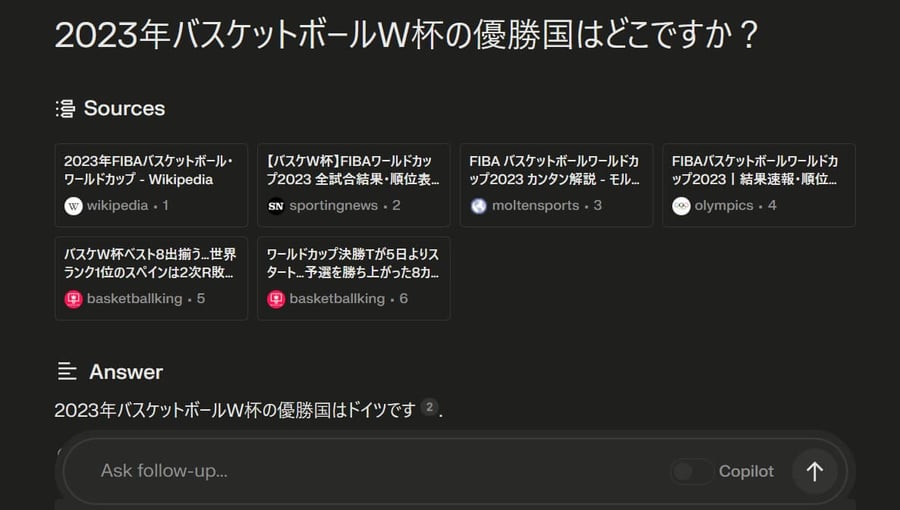Click the Sources list icon

point(65,108)
